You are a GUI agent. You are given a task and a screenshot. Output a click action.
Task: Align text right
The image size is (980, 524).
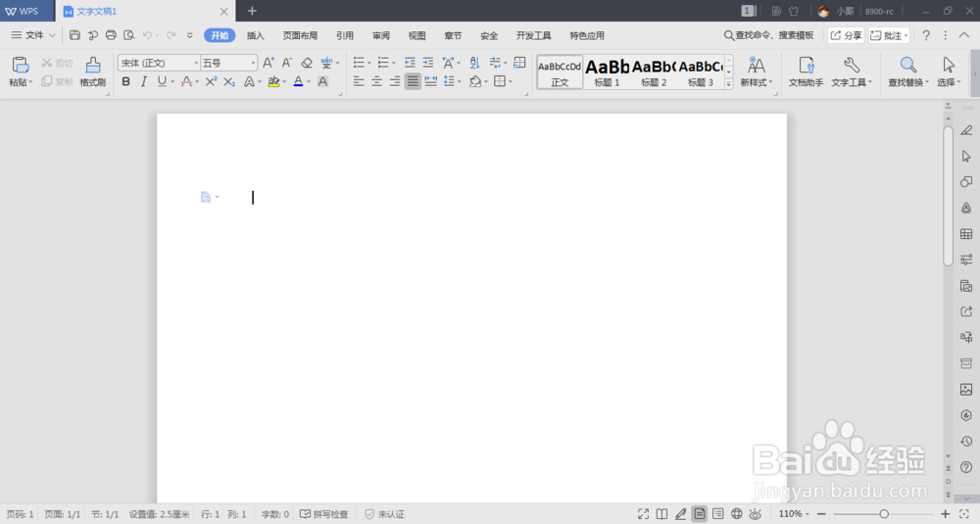point(394,82)
